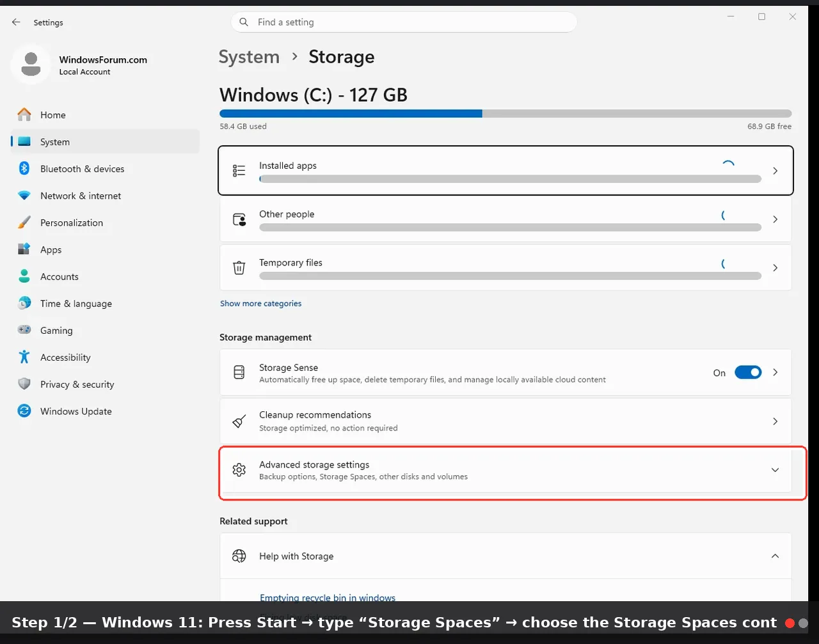Click the Temporary files trash can icon
The width and height of the screenshot is (819, 644).
(x=239, y=268)
